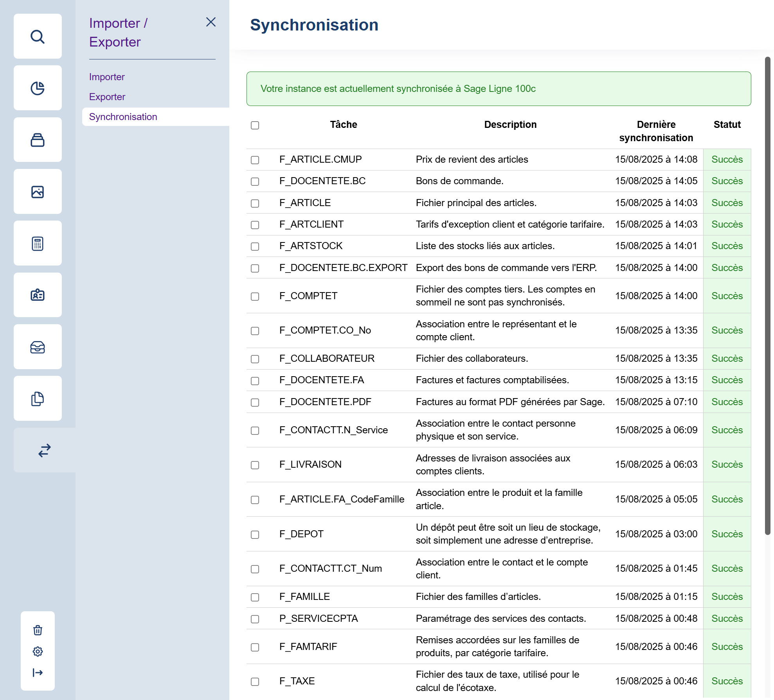
Task: Click the search magnifier sidebar icon
Action: [38, 36]
